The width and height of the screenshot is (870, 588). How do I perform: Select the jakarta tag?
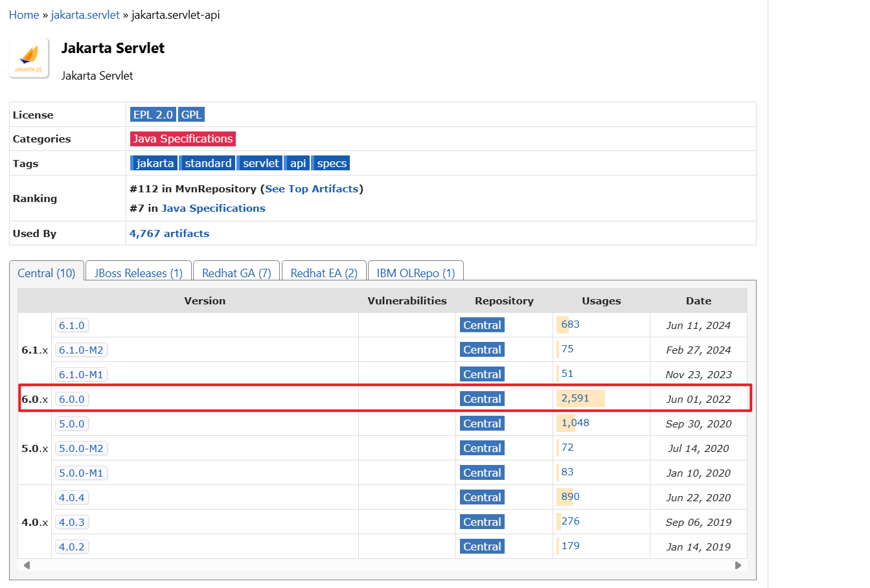[x=154, y=163]
